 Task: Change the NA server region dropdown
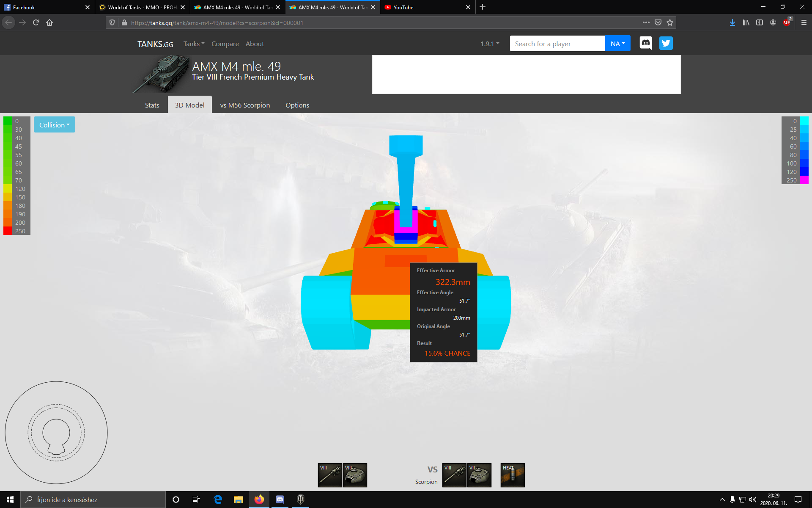pos(617,44)
